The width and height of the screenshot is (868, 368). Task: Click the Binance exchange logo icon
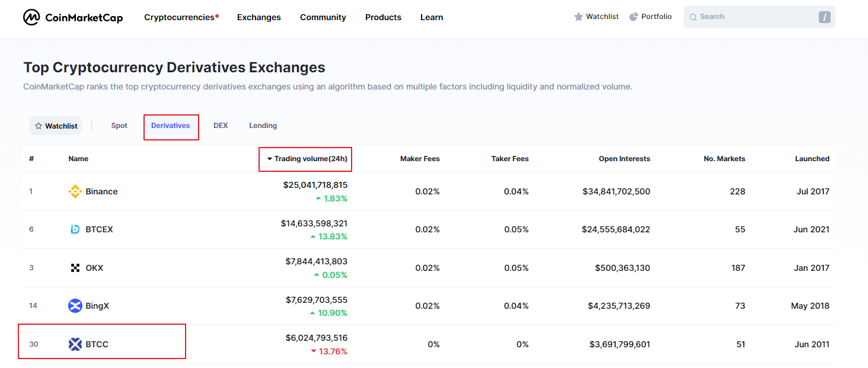[x=75, y=191]
